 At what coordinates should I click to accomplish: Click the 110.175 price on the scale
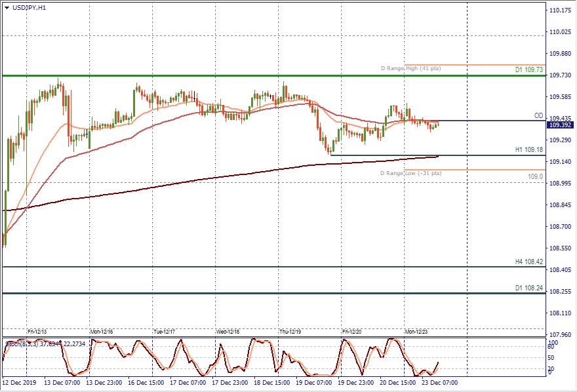pos(560,10)
